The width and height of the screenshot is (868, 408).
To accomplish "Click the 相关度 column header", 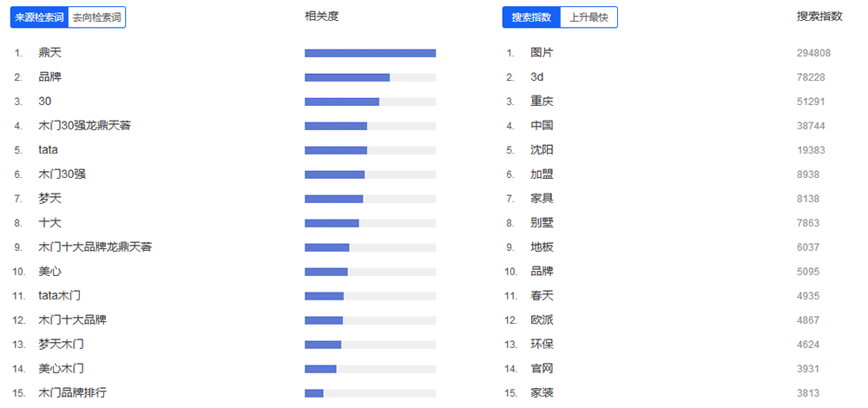I will [321, 16].
